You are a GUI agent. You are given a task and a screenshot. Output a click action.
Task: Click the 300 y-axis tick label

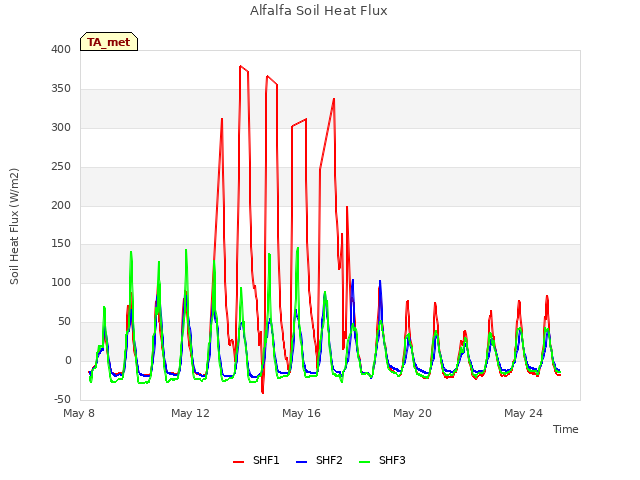point(61,127)
